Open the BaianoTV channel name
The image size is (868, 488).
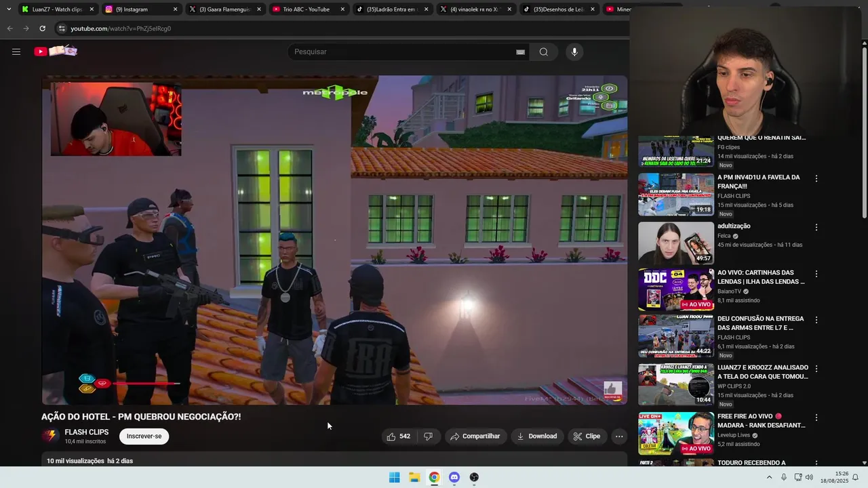point(730,291)
